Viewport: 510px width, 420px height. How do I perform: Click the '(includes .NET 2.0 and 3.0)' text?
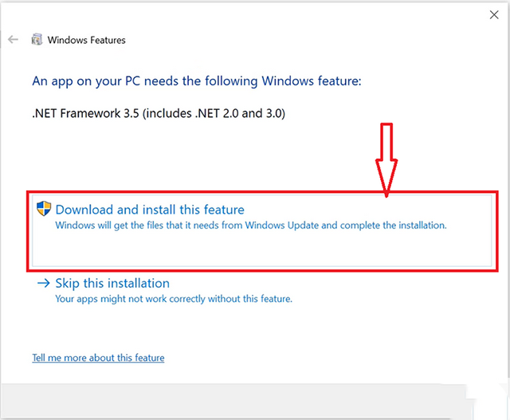coord(214,113)
